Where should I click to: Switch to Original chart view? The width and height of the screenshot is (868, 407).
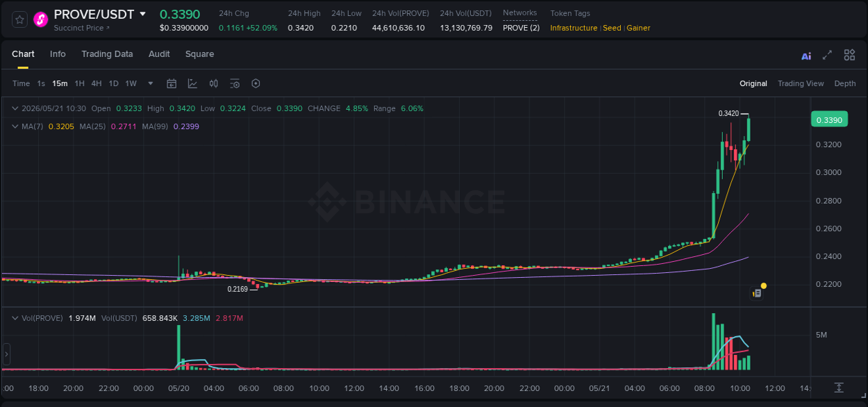[753, 83]
